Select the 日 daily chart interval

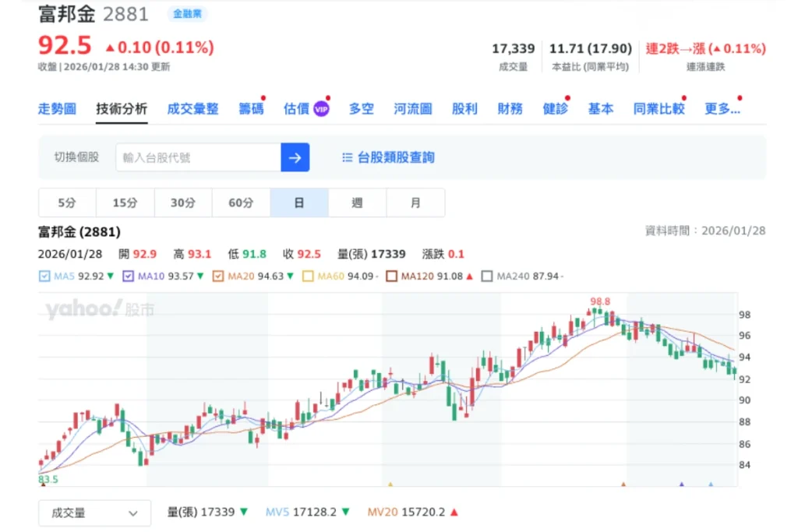coord(299,203)
